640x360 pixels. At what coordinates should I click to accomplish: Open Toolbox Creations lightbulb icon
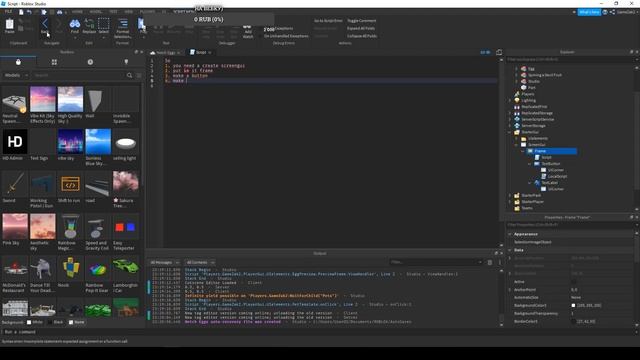pos(126,62)
